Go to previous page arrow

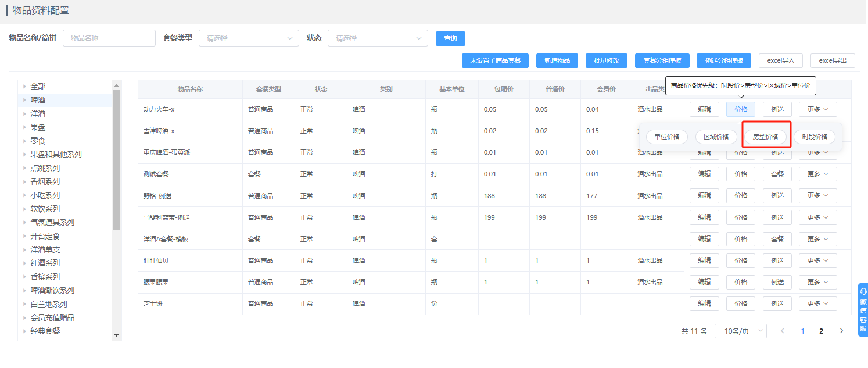click(783, 331)
